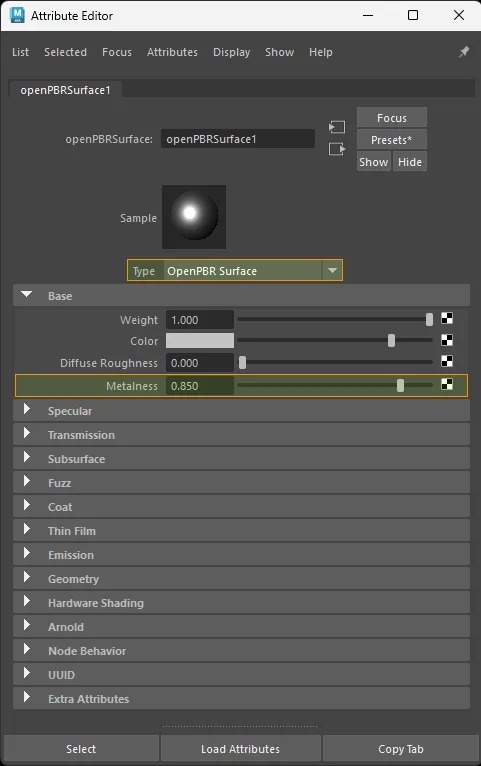Click the input connection arrow icon

point(336,128)
